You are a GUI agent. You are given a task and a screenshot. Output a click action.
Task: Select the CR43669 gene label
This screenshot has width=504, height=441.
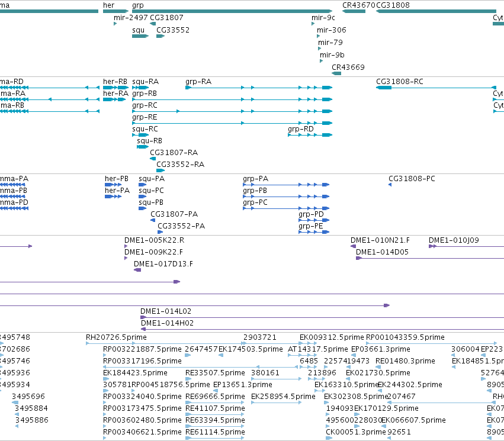click(348, 67)
